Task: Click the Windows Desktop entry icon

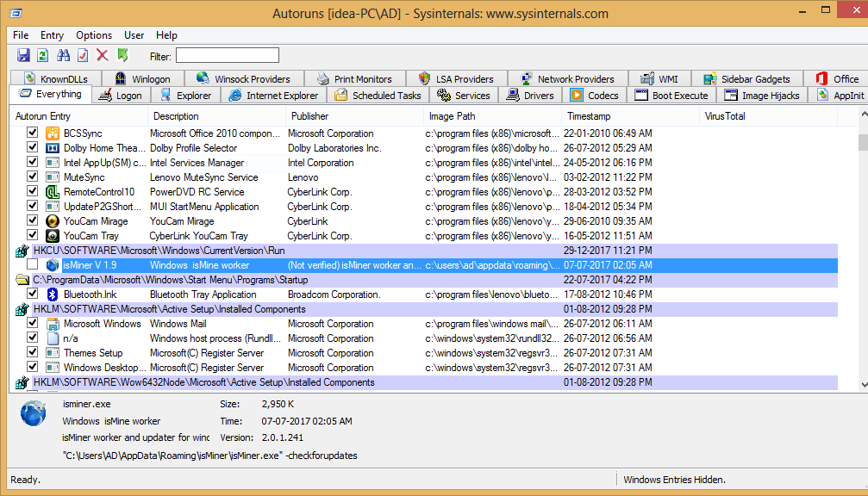Action: click(52, 368)
